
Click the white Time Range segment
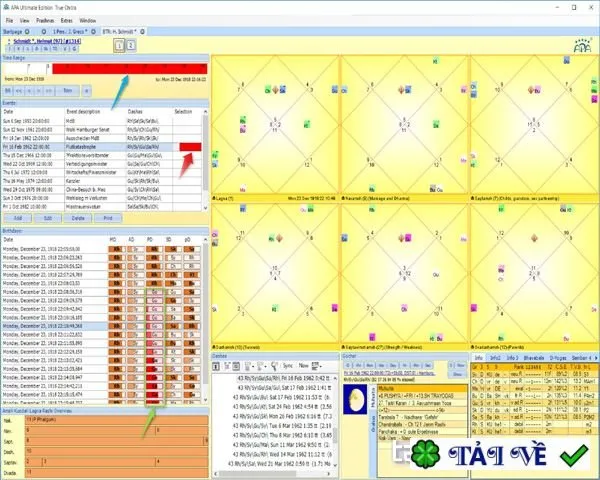click(27, 69)
